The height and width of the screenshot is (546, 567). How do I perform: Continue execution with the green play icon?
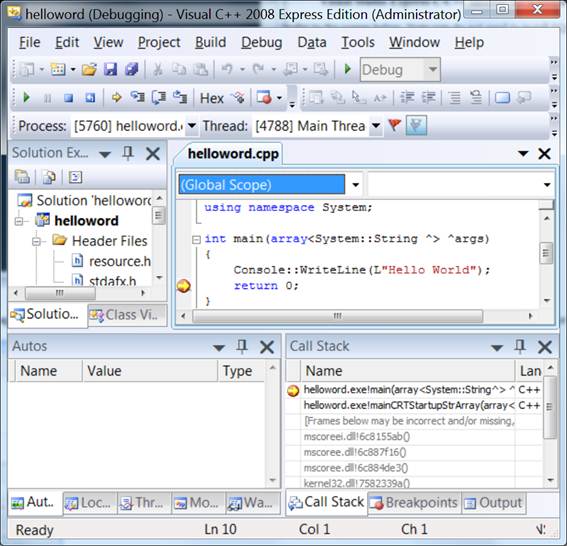point(26,97)
